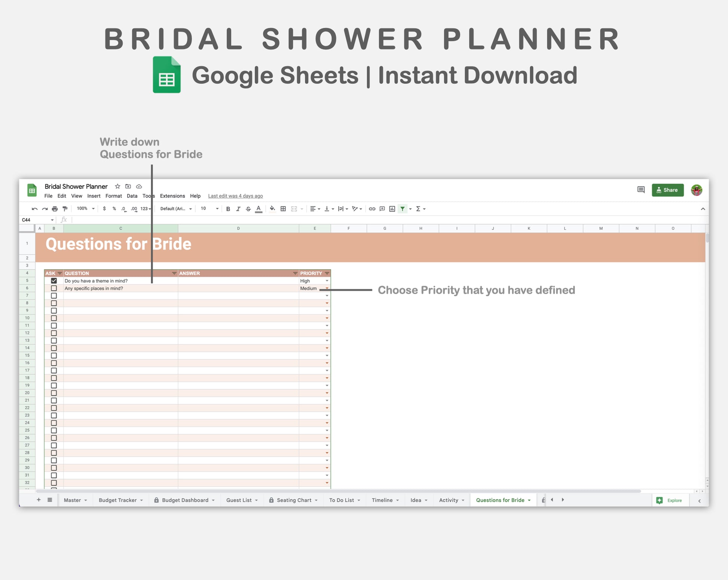Open the Extensions menu
This screenshot has height=580, width=728.
(172, 196)
